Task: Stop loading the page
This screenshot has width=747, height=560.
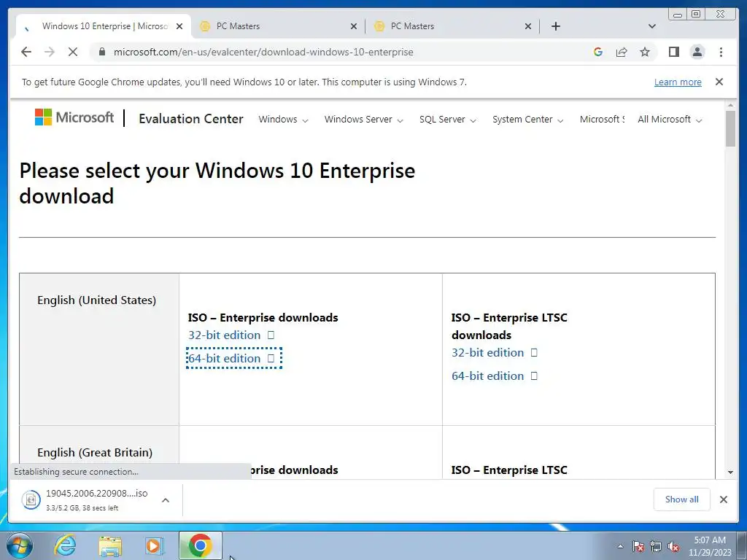Action: click(x=73, y=52)
